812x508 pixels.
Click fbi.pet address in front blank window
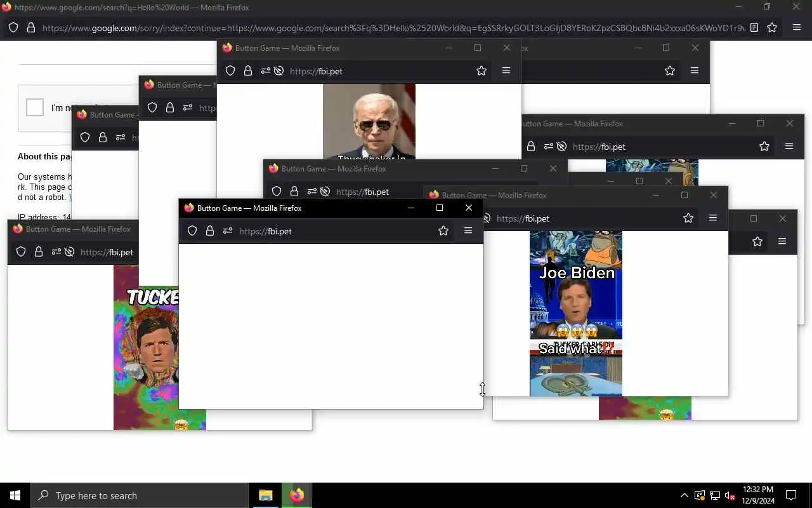[265, 231]
